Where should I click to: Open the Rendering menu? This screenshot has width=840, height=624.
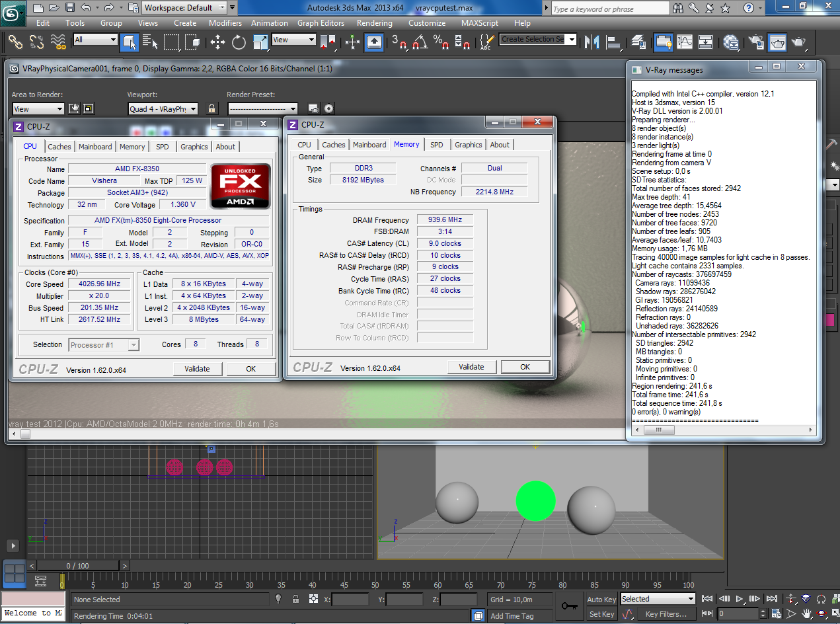[x=374, y=23]
